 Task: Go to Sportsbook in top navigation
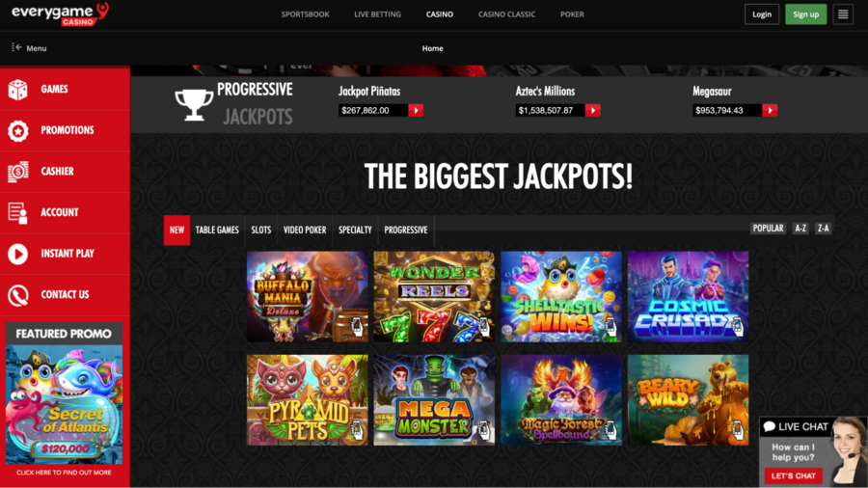(x=305, y=14)
